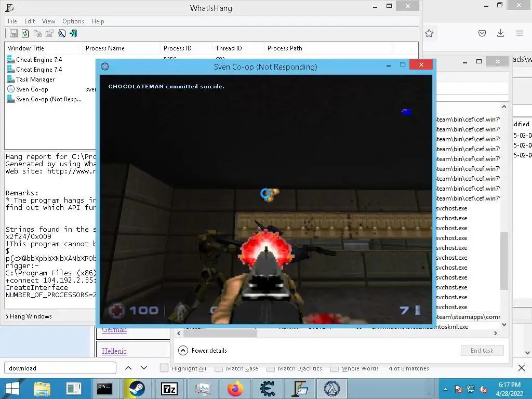
Task: Close the Firefox find bar
Action: tap(522, 368)
